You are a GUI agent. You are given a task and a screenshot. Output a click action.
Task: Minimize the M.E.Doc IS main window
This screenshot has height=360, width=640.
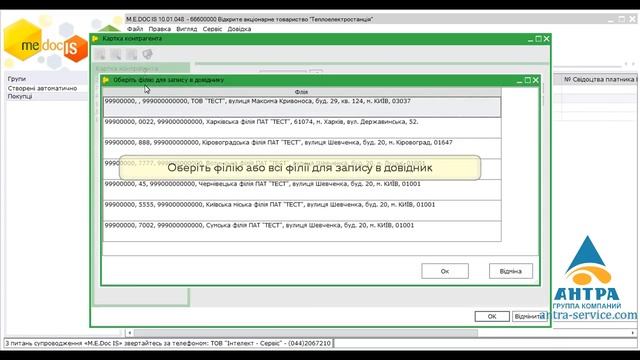pyautogui.click(x=611, y=19)
